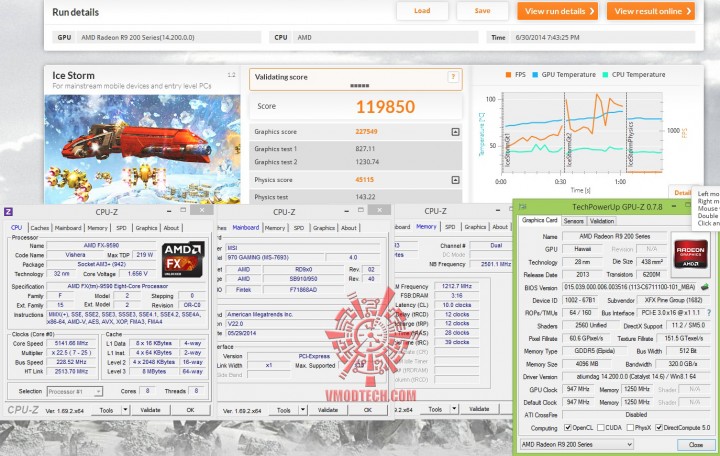This screenshot has width=720, height=456.
Task: Click the AMD FX-9590 name field
Action: coord(101,246)
